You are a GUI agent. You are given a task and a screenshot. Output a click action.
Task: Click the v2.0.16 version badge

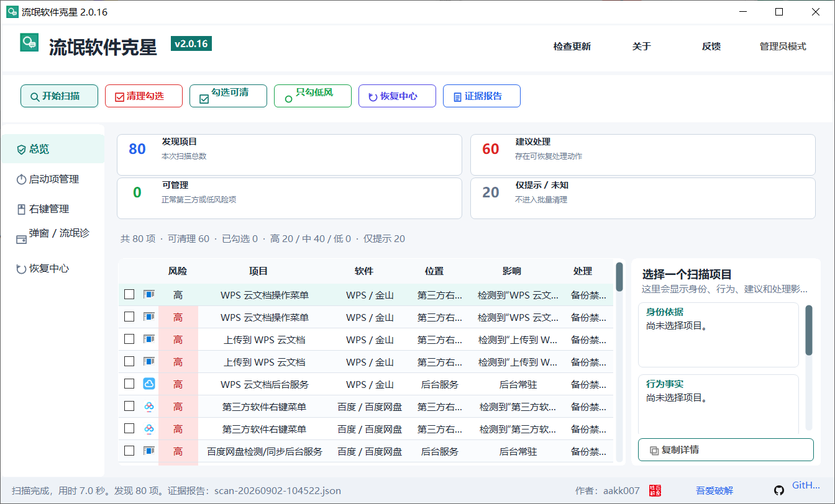(191, 44)
